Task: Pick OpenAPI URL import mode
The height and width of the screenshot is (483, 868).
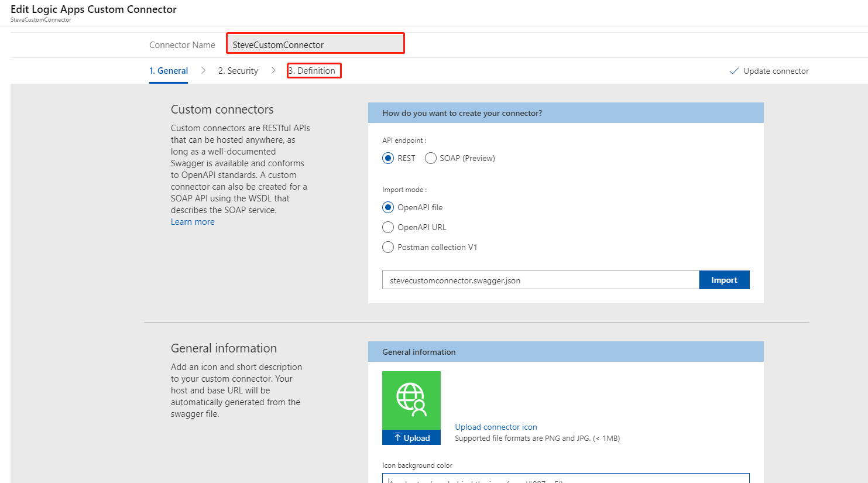Action: (388, 227)
